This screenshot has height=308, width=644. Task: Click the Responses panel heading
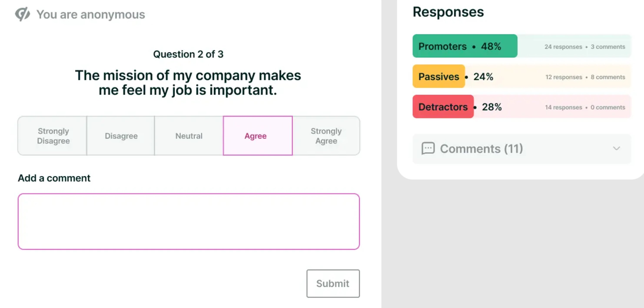point(448,12)
